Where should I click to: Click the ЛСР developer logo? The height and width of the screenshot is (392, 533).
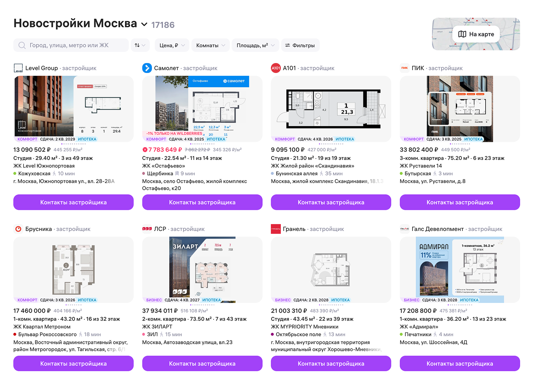(x=147, y=229)
